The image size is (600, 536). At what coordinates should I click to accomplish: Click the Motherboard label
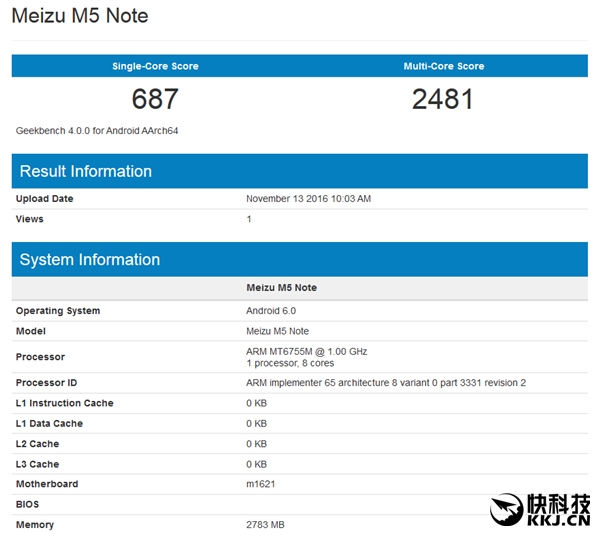pyautogui.click(x=47, y=484)
